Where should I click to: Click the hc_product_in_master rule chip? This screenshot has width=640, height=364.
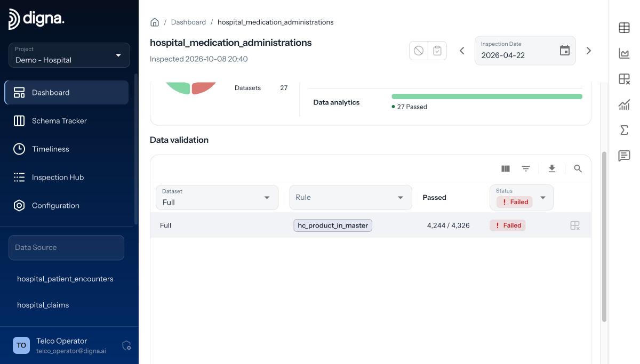tap(333, 225)
